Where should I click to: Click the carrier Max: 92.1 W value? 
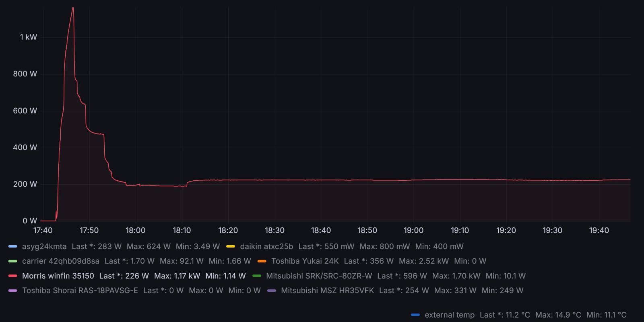(x=182, y=261)
